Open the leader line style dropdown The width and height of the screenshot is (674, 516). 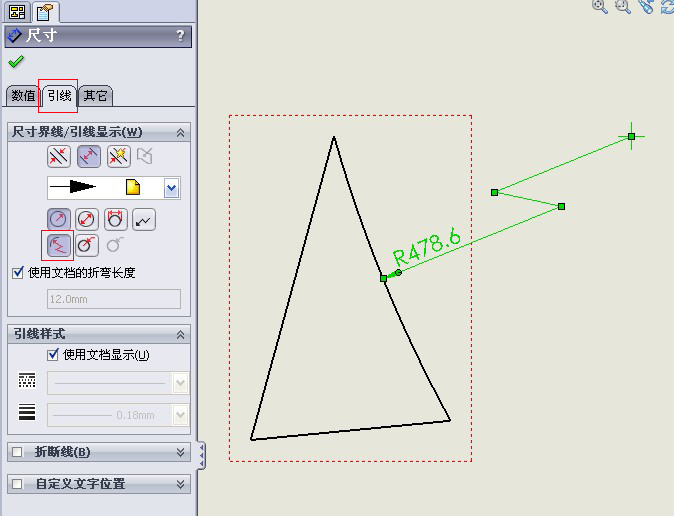tap(180, 383)
